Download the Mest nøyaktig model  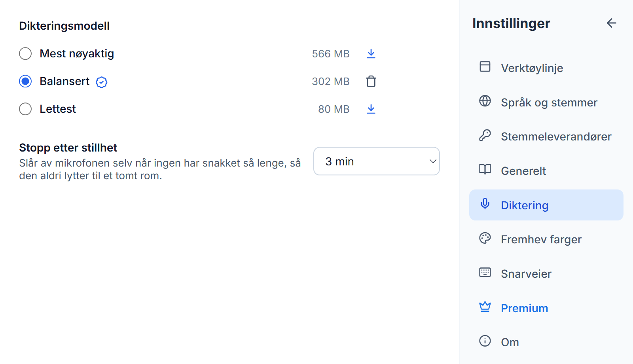tap(371, 53)
